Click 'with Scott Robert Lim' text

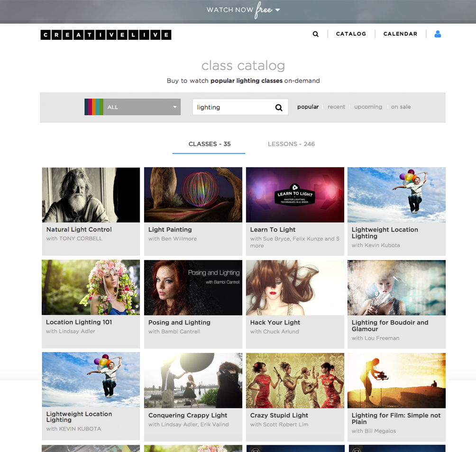(279, 425)
